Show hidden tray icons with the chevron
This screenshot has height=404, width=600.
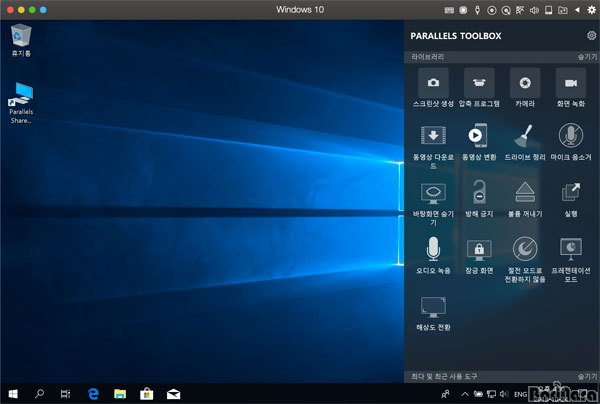tap(465, 394)
